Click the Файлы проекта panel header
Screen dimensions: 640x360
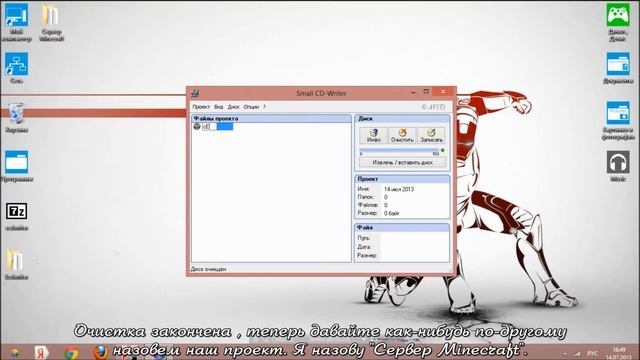271,118
